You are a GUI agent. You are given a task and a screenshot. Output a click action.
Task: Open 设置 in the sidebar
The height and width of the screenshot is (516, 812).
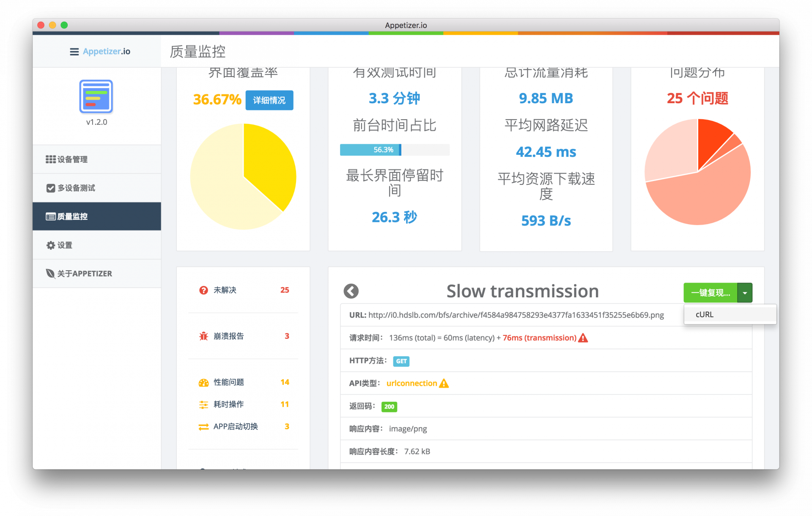[96, 245]
